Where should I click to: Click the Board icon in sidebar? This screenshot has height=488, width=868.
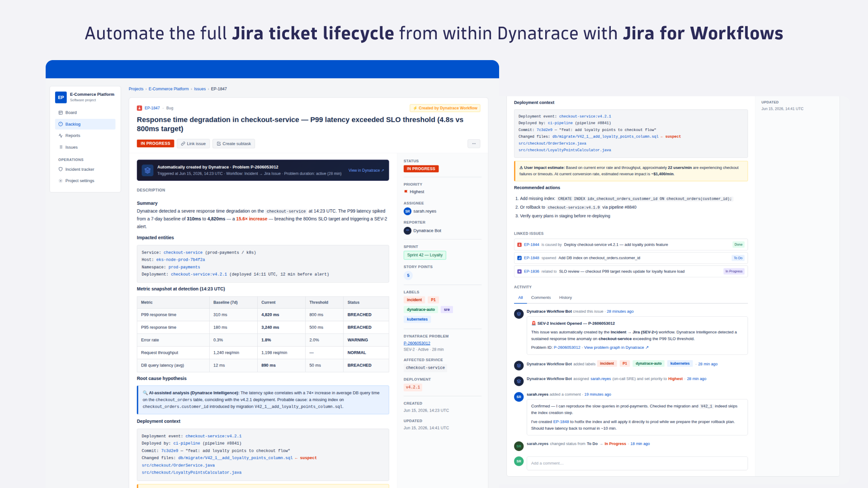click(61, 113)
